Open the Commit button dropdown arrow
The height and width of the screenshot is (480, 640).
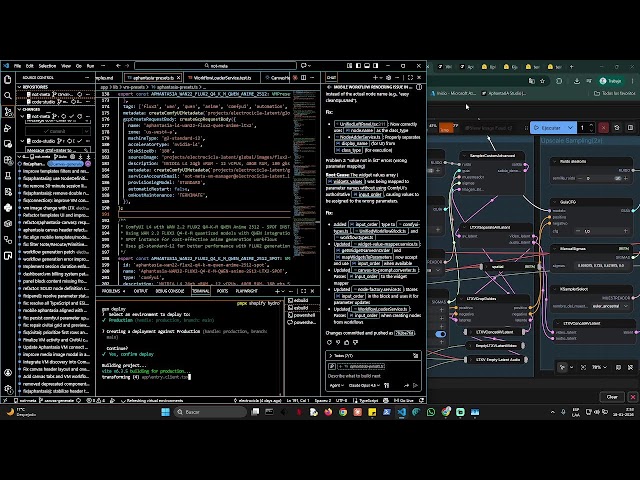tap(86, 131)
